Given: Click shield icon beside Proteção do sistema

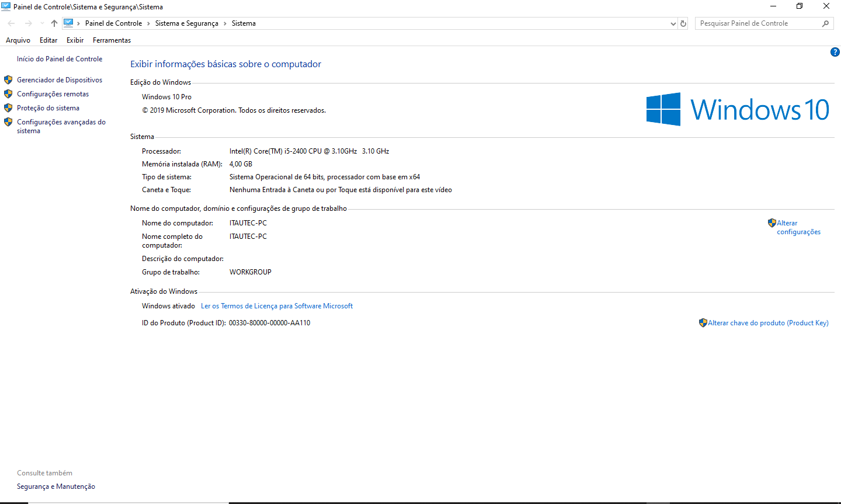Looking at the screenshot, I should tap(8, 108).
